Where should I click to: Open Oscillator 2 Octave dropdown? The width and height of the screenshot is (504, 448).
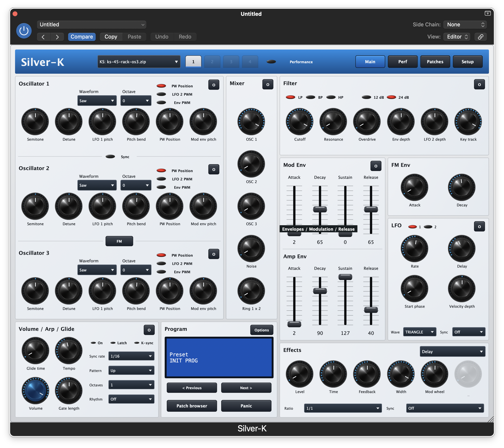136,185
